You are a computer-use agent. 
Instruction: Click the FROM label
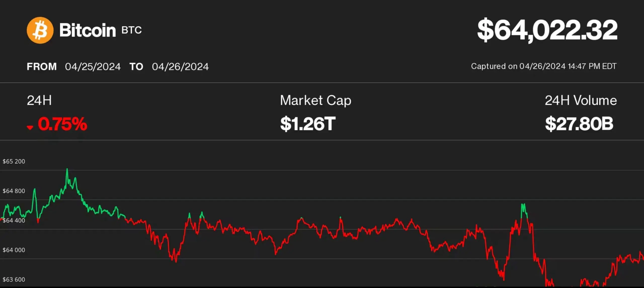(x=42, y=67)
